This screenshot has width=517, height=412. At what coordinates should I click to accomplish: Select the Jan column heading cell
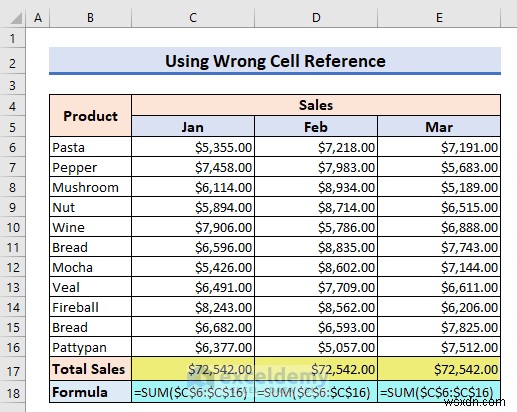[x=193, y=127]
